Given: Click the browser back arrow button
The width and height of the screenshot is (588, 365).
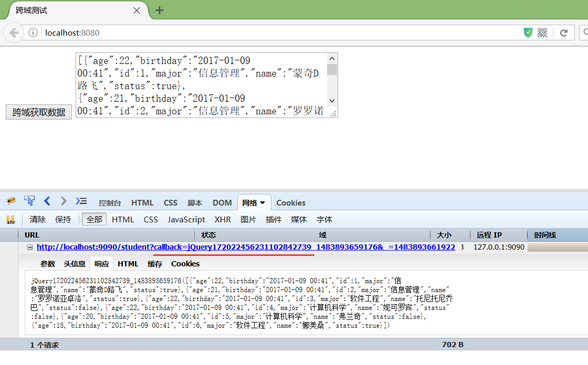Looking at the screenshot, I should tap(14, 33).
